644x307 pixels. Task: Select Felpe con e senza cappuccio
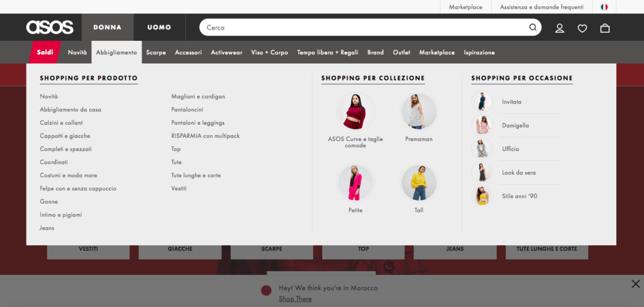click(x=78, y=188)
